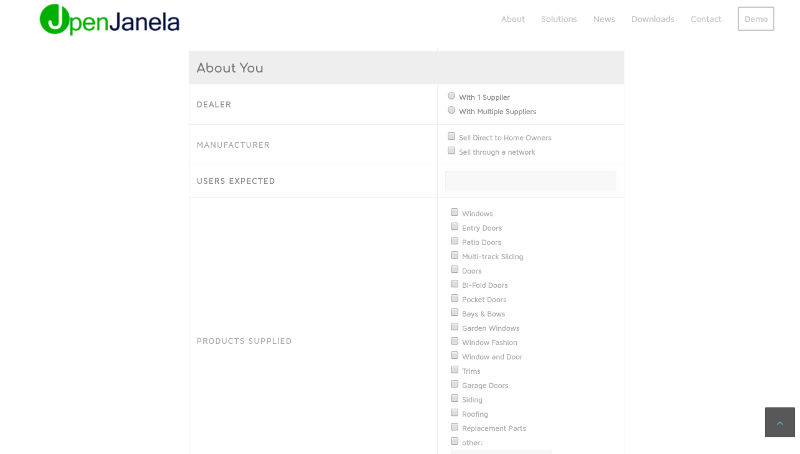Open the Downloads navigation link
The width and height of the screenshot is (800, 454).
coord(653,19)
